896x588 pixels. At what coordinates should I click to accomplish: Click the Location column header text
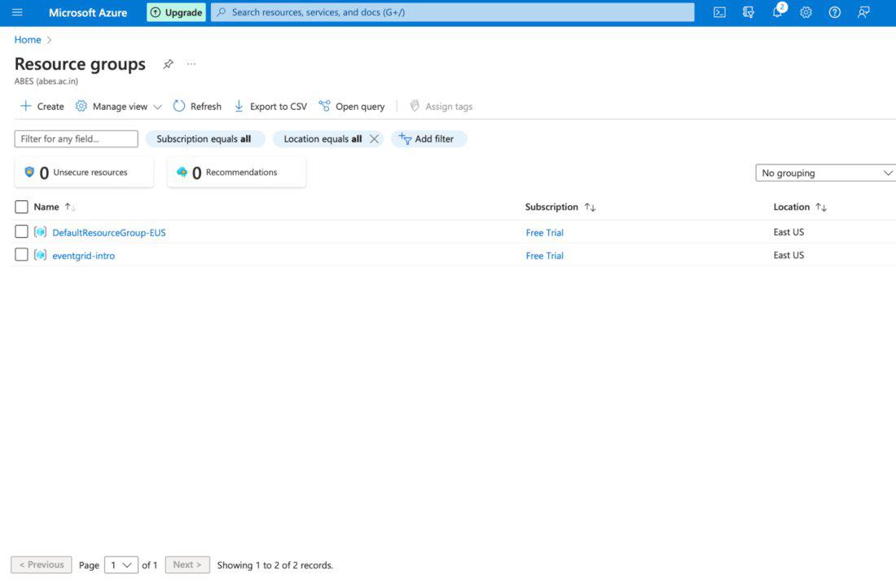pyautogui.click(x=792, y=207)
